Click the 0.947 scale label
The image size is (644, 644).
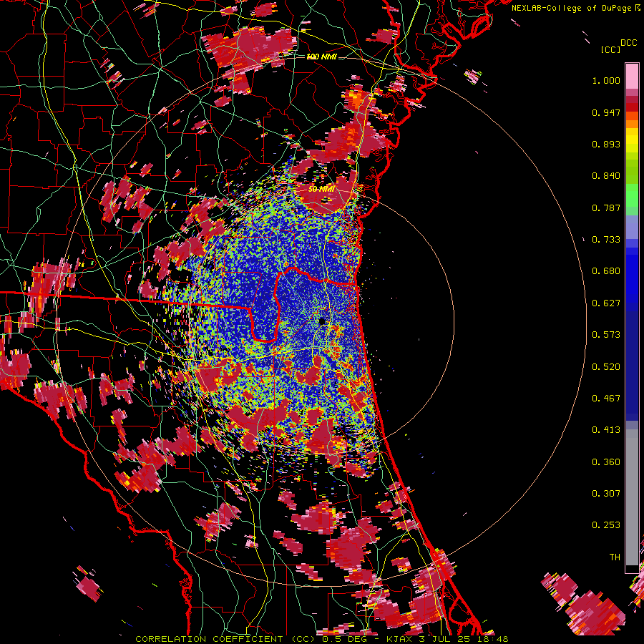(606, 112)
